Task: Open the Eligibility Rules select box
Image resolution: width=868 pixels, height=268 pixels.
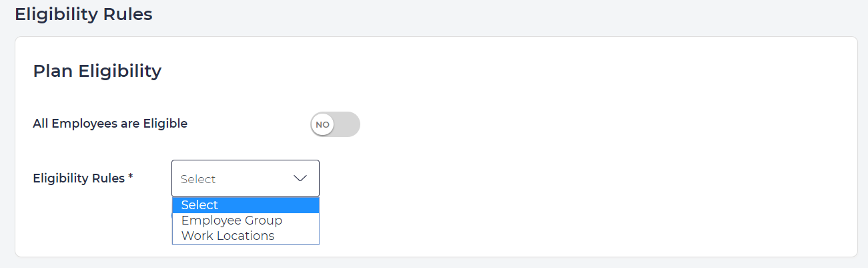Action: coord(245,178)
